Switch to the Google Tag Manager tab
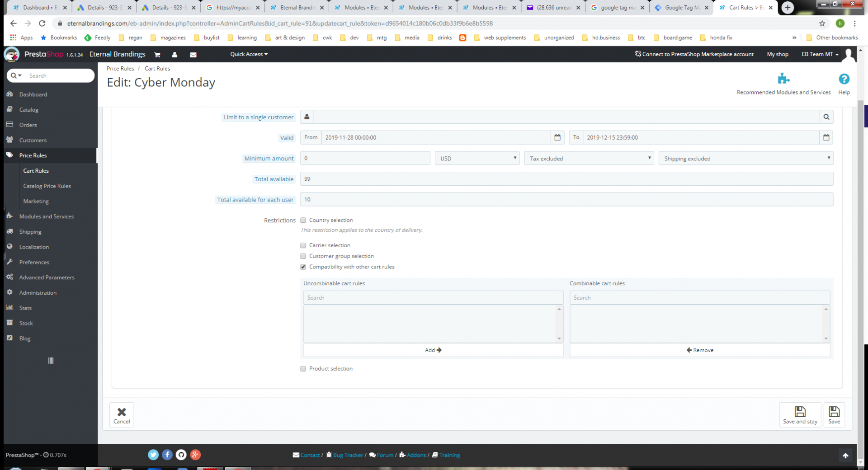Screen dimensions: 868x470 681,8
